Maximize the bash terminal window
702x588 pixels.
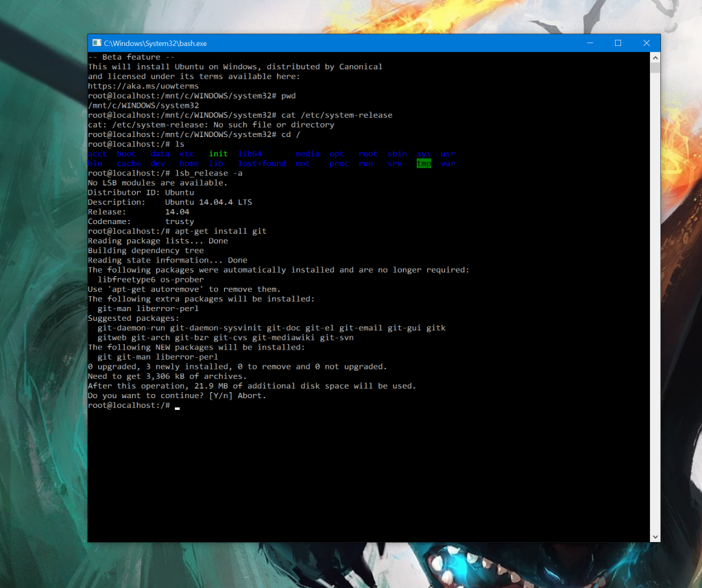(618, 42)
